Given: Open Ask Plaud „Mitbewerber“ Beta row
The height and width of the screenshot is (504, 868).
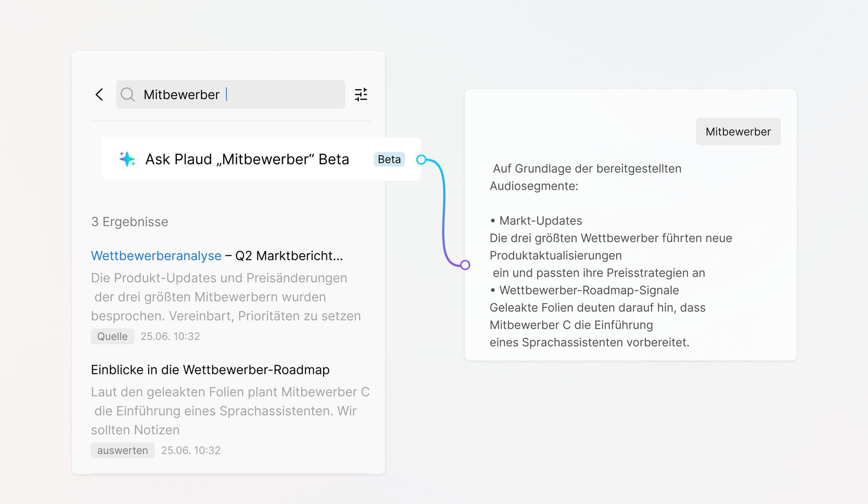Looking at the screenshot, I should (247, 159).
